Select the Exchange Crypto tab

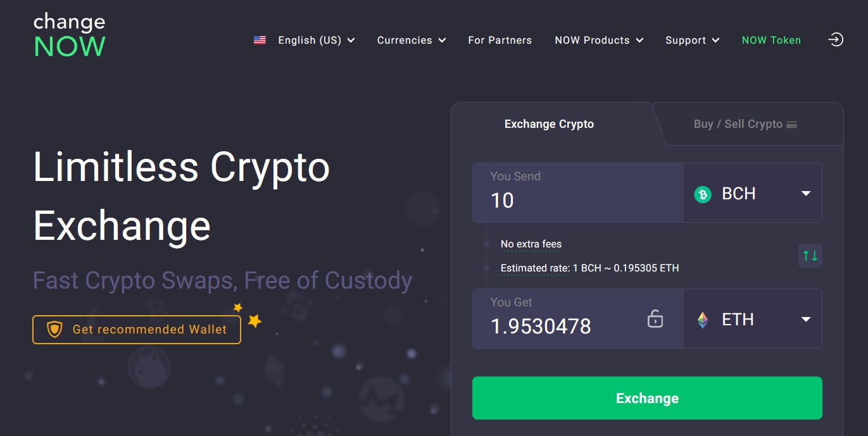tap(549, 124)
